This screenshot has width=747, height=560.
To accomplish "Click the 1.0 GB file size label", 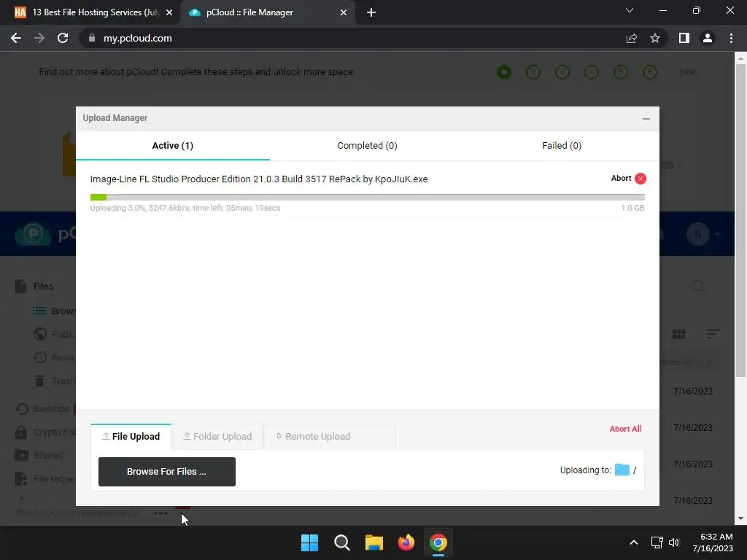I will [x=632, y=208].
